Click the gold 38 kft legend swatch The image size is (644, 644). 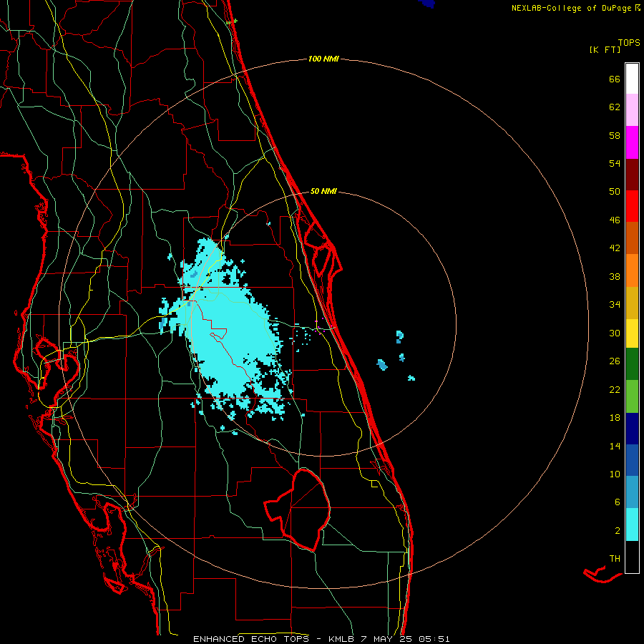tap(632, 303)
